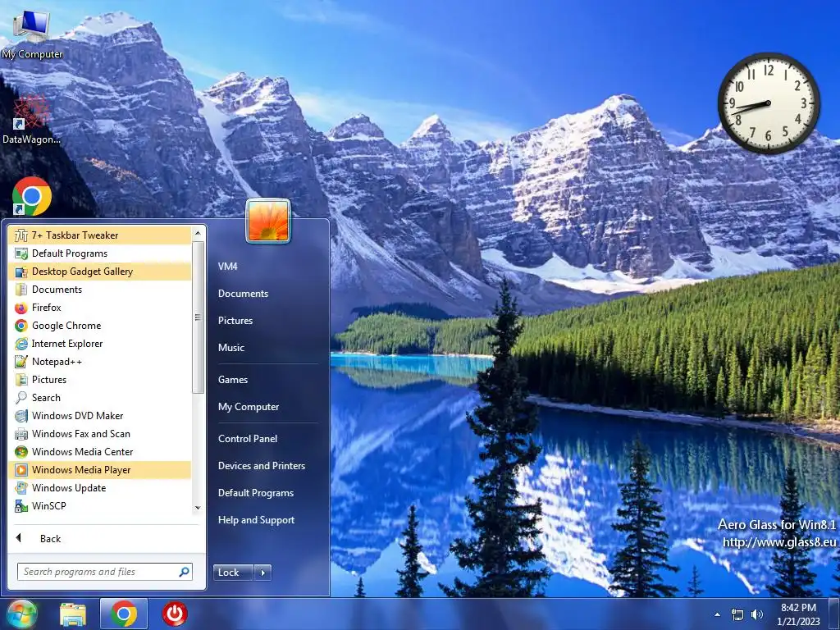840x630 pixels.
Task: Start Windows Media Player icon
Action: (x=21, y=470)
